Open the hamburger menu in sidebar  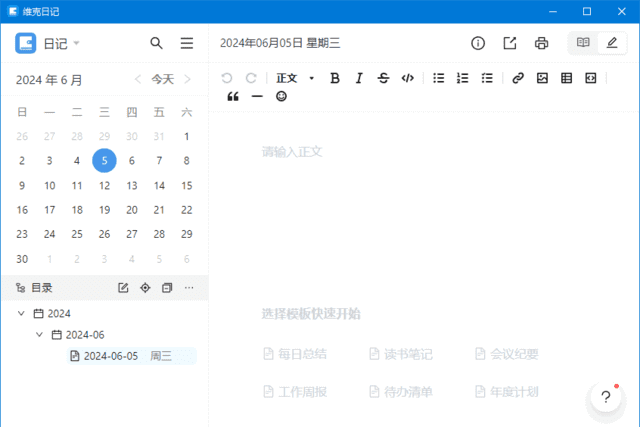coord(187,43)
